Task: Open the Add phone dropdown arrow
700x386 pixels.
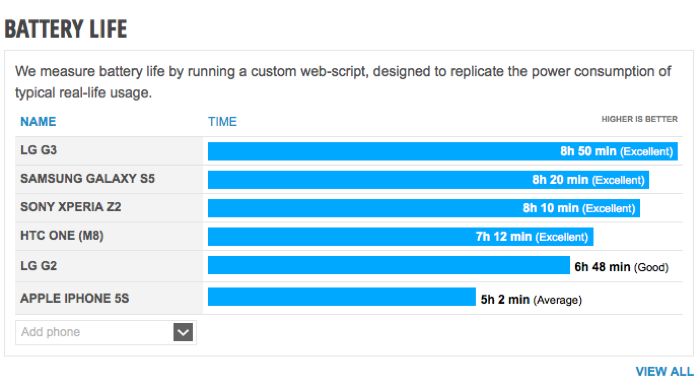Action: pos(183,332)
